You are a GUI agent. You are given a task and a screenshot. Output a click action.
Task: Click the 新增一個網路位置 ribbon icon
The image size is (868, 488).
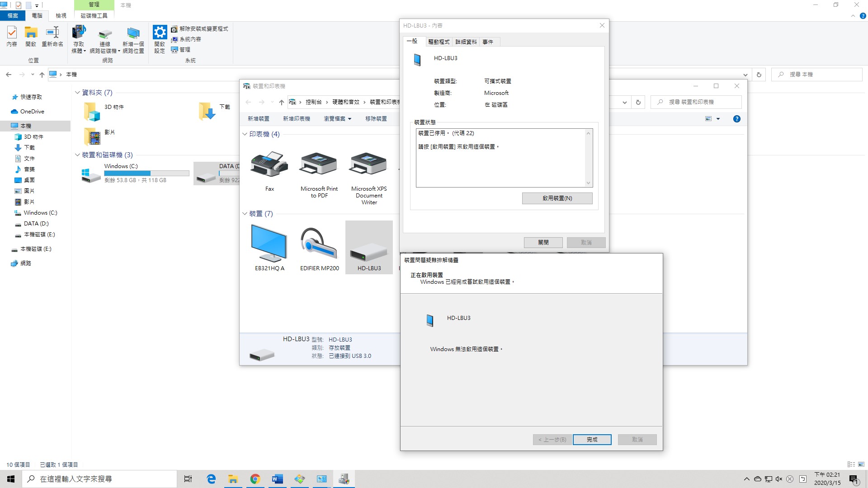133,33
